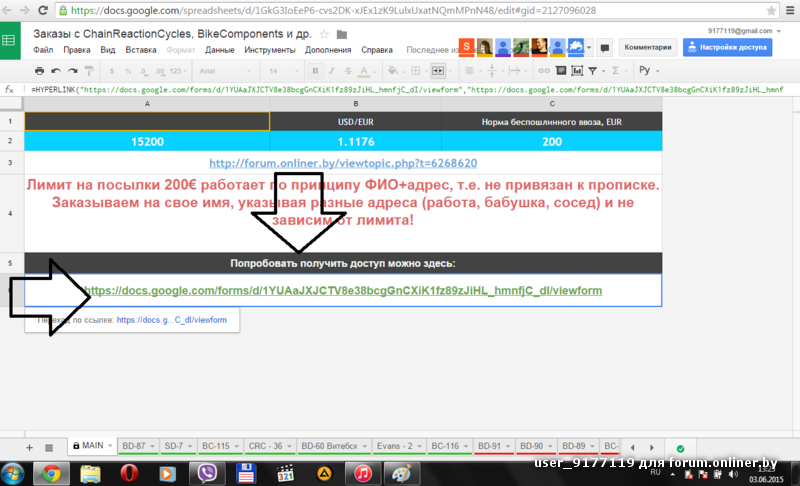The width and height of the screenshot is (800, 486).
Task: Open the chat speech bubble icon
Action: pyautogui.click(x=605, y=48)
